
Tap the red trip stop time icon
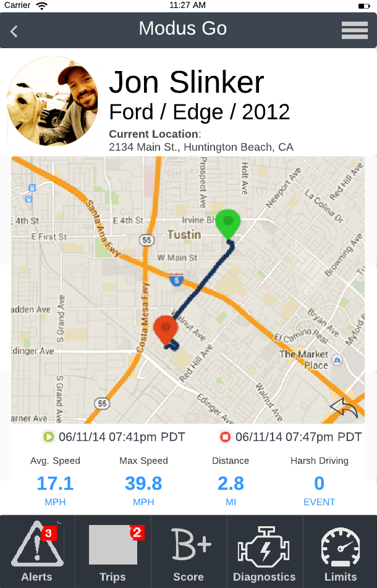point(225,437)
